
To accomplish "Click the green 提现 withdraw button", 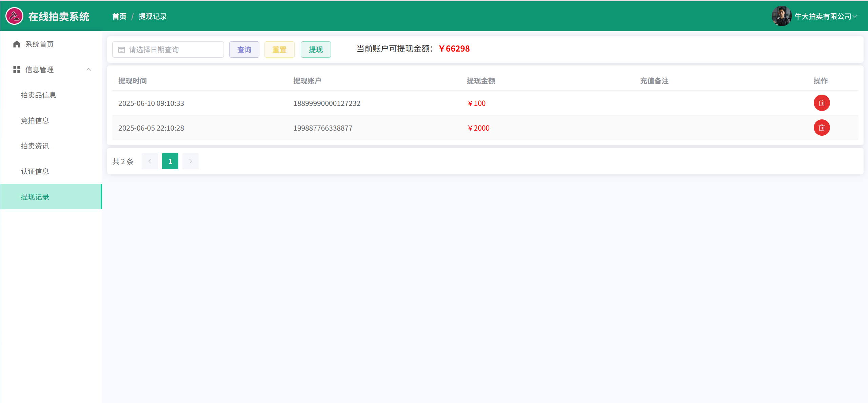I will [316, 50].
